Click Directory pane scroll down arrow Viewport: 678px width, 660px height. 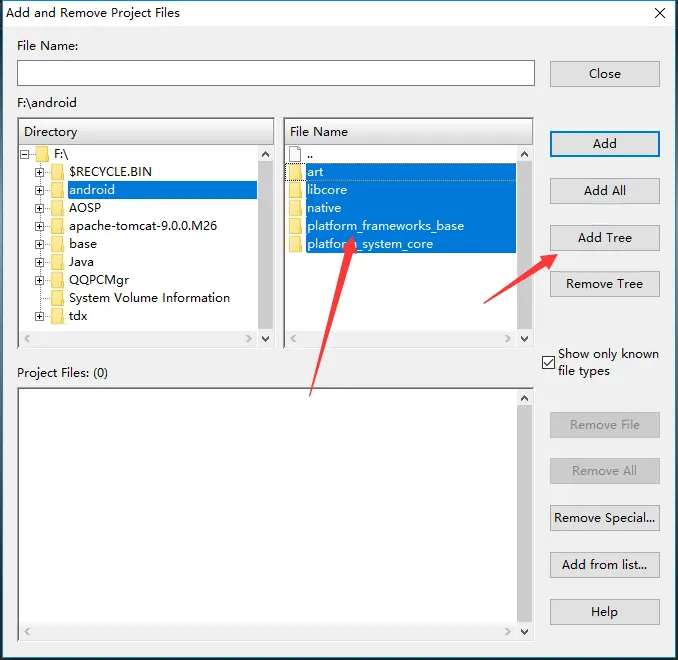tap(265, 339)
